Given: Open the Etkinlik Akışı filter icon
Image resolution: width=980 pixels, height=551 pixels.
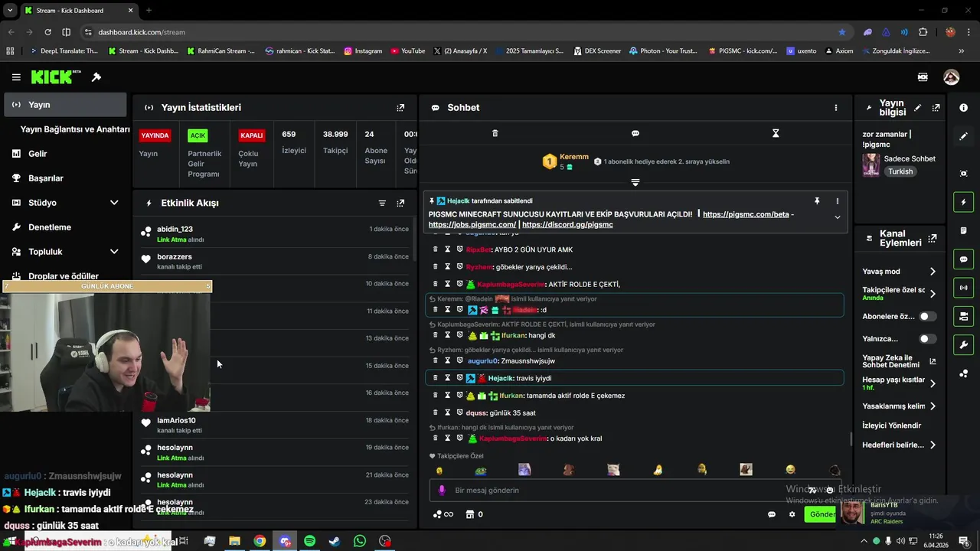Looking at the screenshot, I should tap(382, 203).
